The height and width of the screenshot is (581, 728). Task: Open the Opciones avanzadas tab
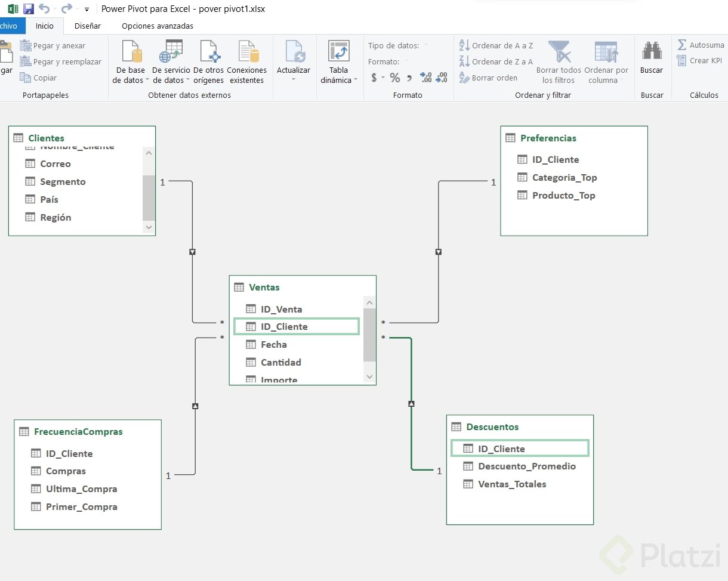tap(158, 26)
